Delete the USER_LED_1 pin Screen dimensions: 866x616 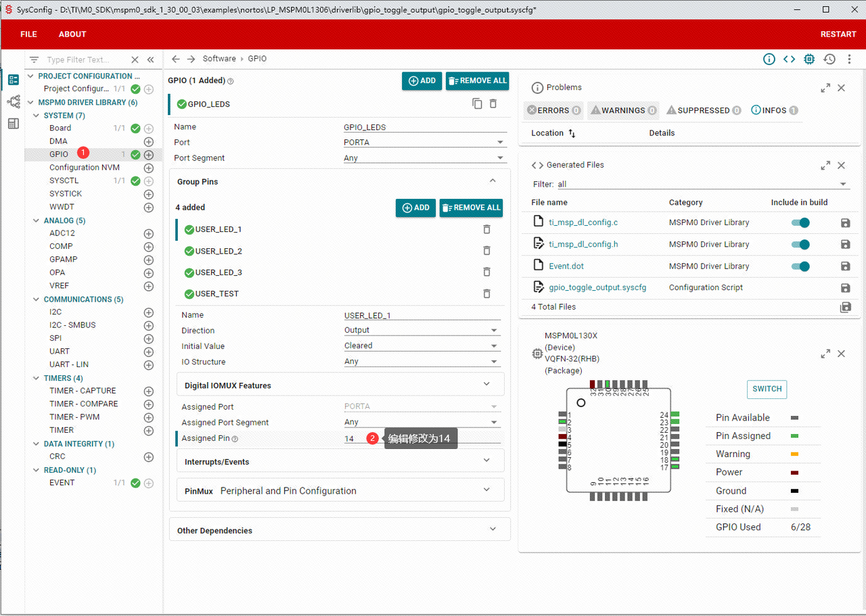coord(486,229)
